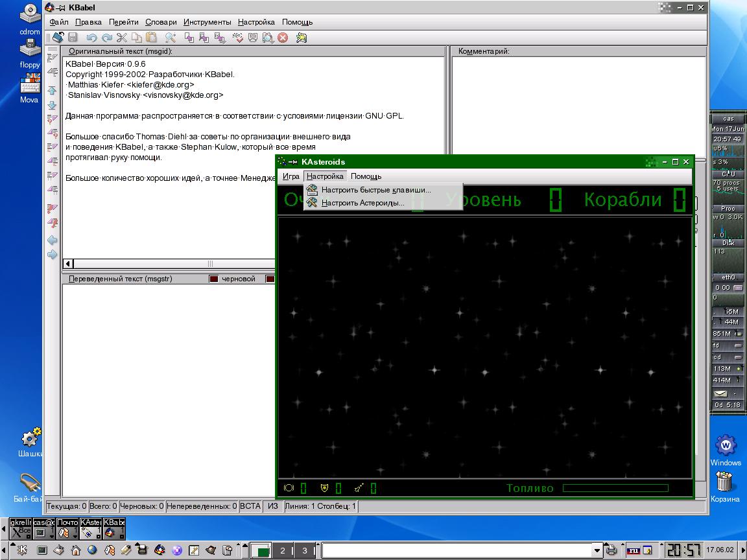747x560 pixels.
Task: Click the черновой (fuzzy) status indicator
Action: click(232, 279)
